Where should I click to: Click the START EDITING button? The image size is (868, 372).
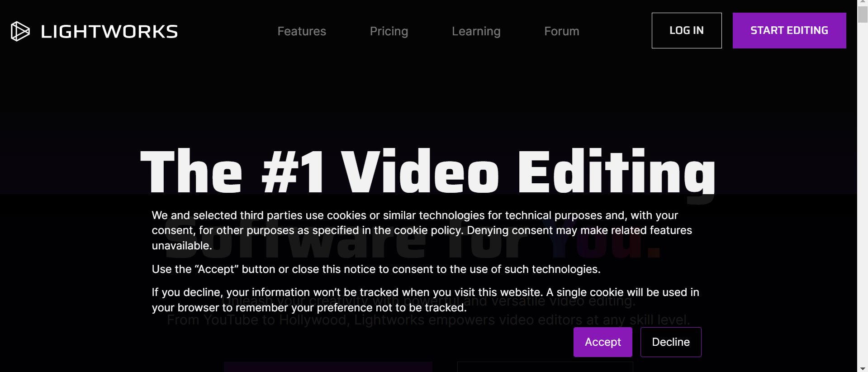789,30
